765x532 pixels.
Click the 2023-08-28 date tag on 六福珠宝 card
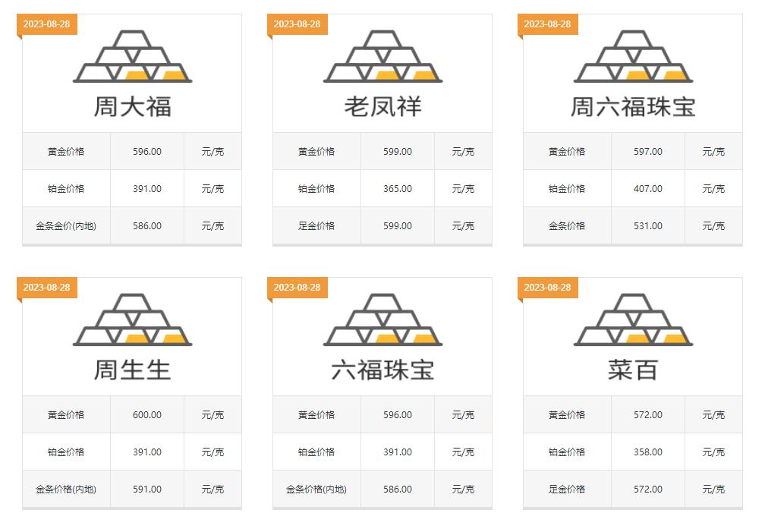point(297,288)
